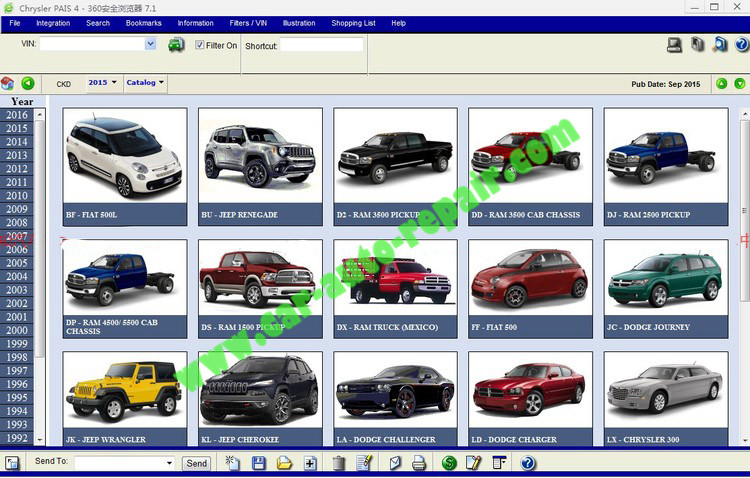The height and width of the screenshot is (478, 750).
Task: Open the FF - FIAT 500 thumbnail
Action: tap(530, 289)
